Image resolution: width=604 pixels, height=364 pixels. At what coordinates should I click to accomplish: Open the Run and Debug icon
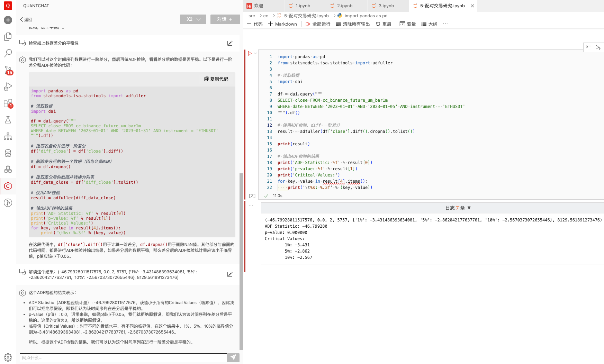8,87
